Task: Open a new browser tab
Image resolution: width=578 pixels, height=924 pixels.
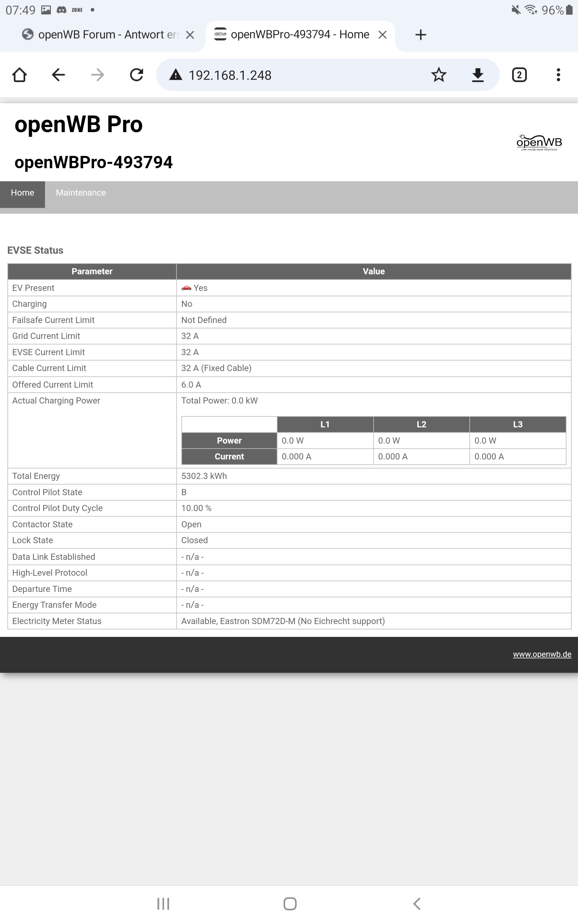Action: 420,35
